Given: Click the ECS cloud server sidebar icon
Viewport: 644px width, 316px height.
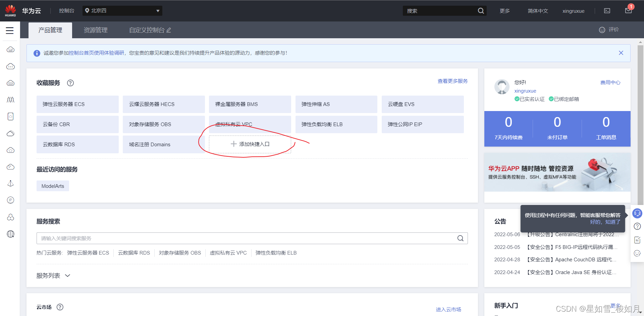Looking at the screenshot, I should click(x=10, y=50).
